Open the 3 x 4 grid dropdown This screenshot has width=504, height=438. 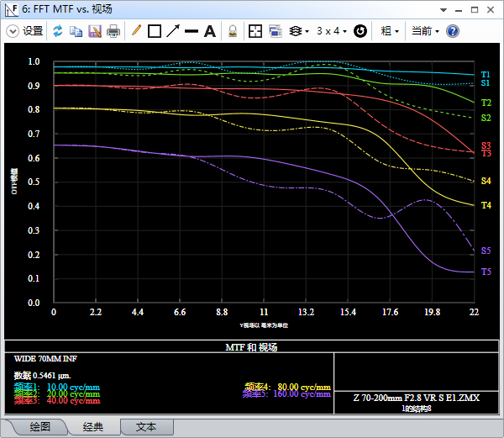(x=333, y=31)
